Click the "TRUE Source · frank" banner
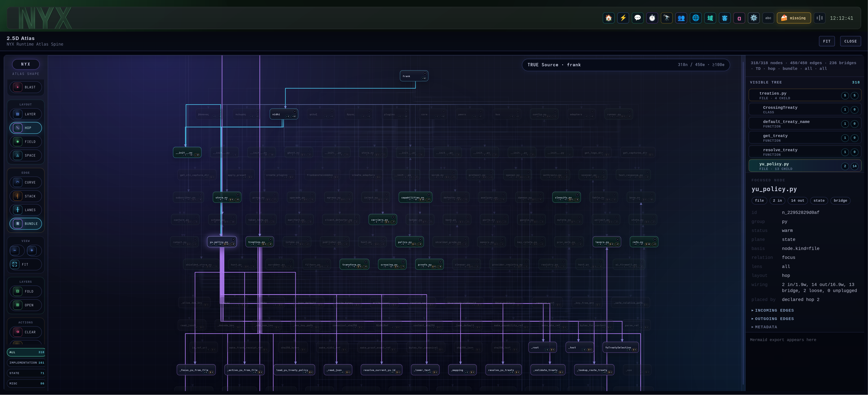The width and height of the screenshot is (868, 395). click(626, 65)
